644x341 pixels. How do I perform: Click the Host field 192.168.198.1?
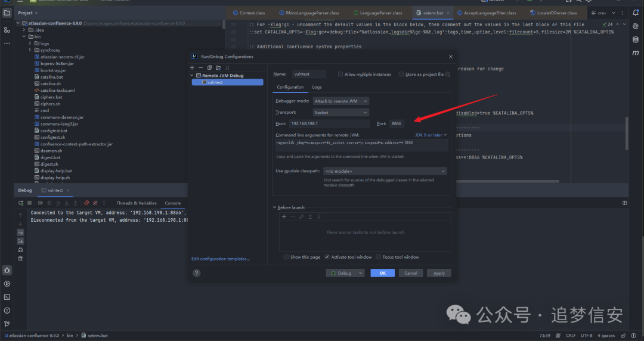[x=329, y=123]
